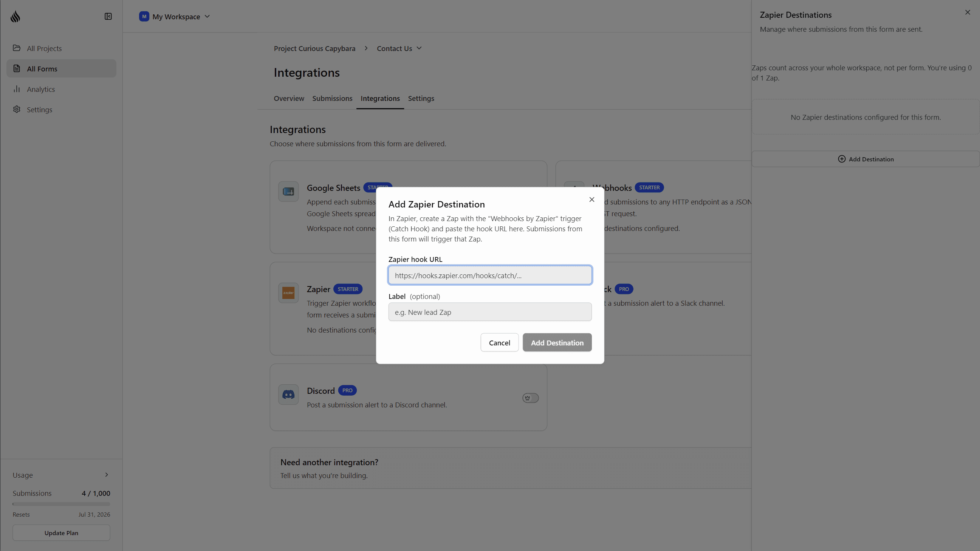Click the STARTER badge next to Zapier

348,289
